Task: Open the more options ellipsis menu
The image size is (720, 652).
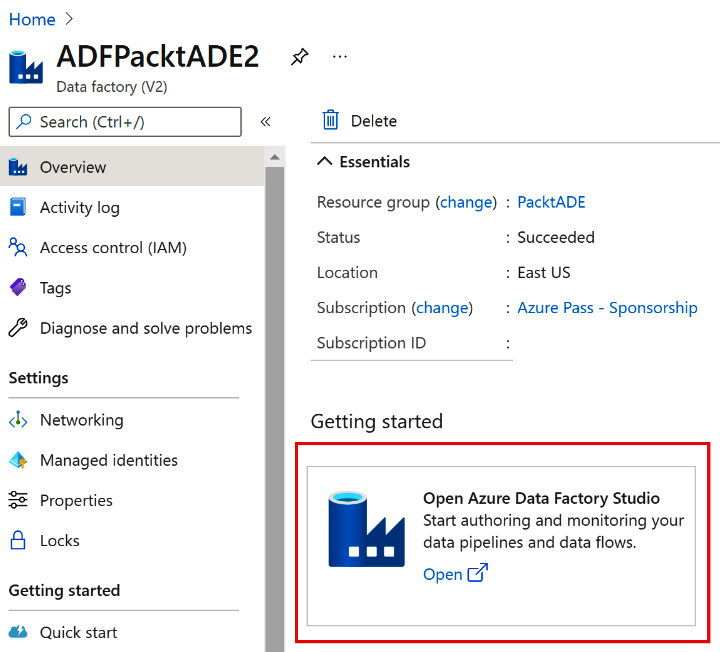Action: 340,57
